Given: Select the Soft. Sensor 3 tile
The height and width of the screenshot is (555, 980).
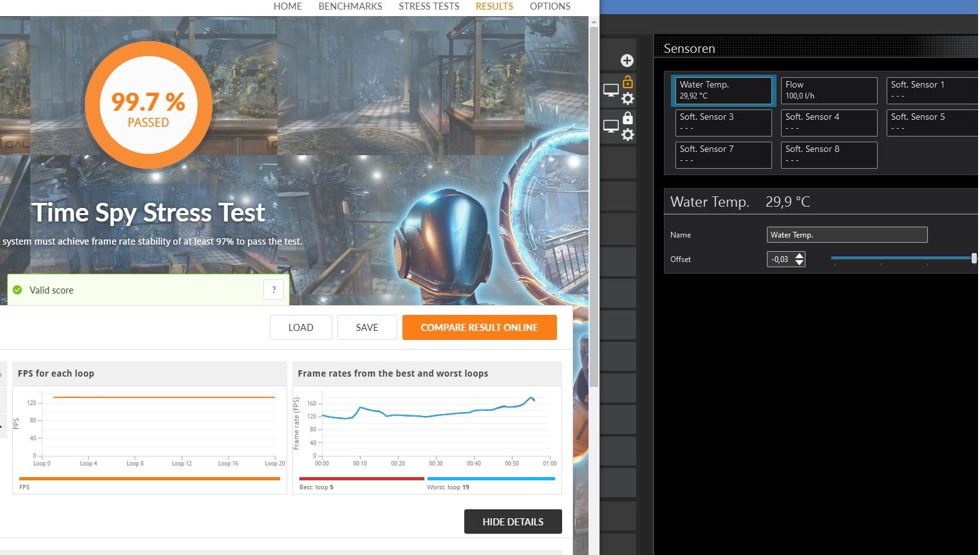Looking at the screenshot, I should coord(724,123).
